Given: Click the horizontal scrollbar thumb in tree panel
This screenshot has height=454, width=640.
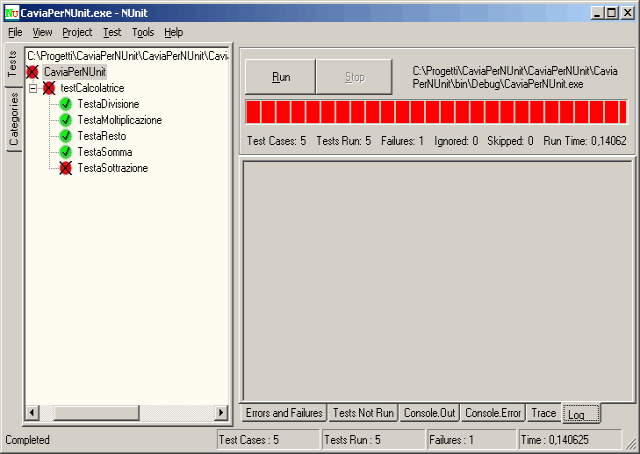Looking at the screenshot, I should point(96,412).
